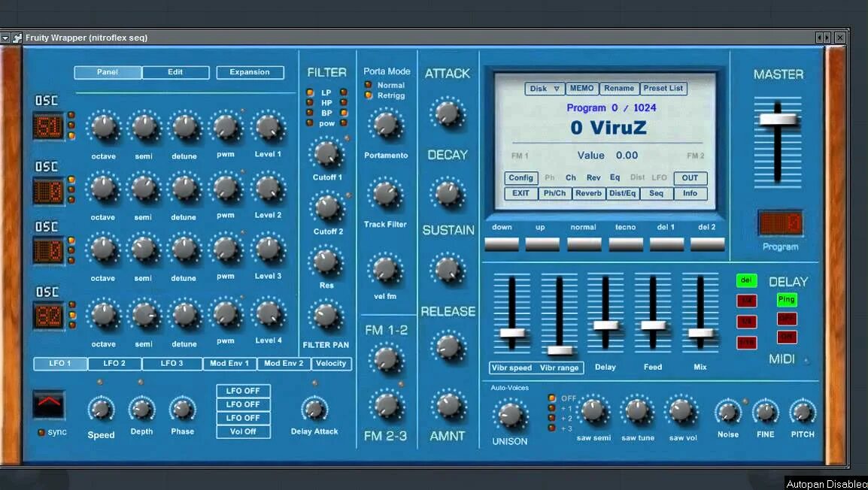Click the Noise knob
The width and height of the screenshot is (868, 490).
tap(728, 412)
